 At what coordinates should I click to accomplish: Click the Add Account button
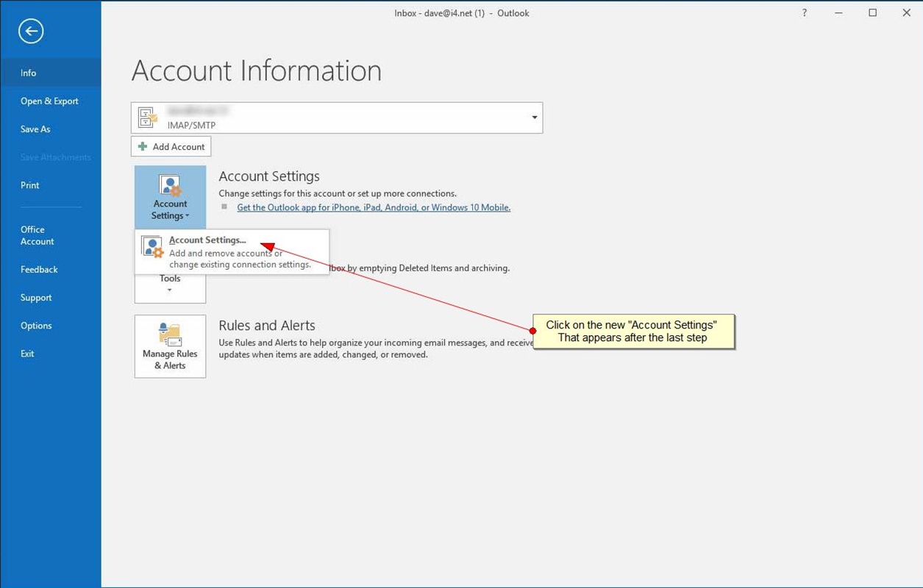(x=171, y=146)
